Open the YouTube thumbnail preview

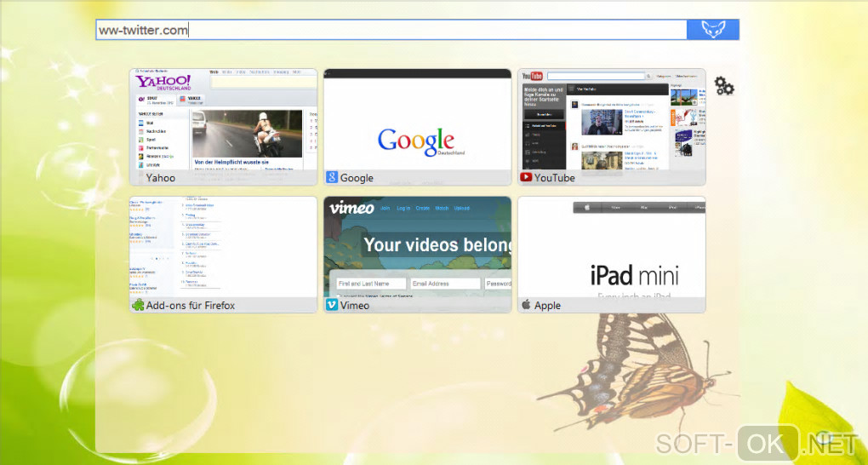click(x=612, y=127)
